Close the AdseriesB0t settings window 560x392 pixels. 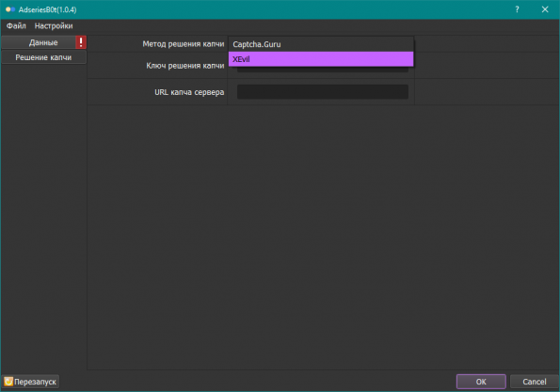tap(545, 9)
